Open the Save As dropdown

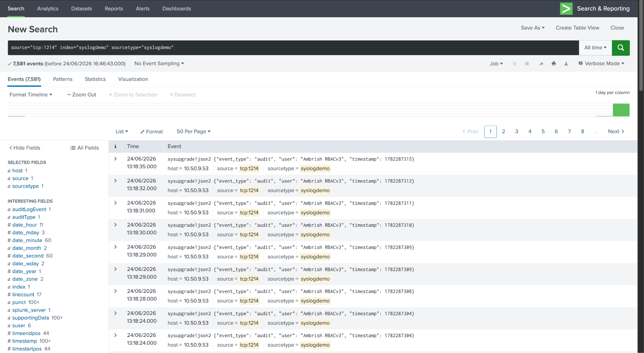[x=533, y=28]
